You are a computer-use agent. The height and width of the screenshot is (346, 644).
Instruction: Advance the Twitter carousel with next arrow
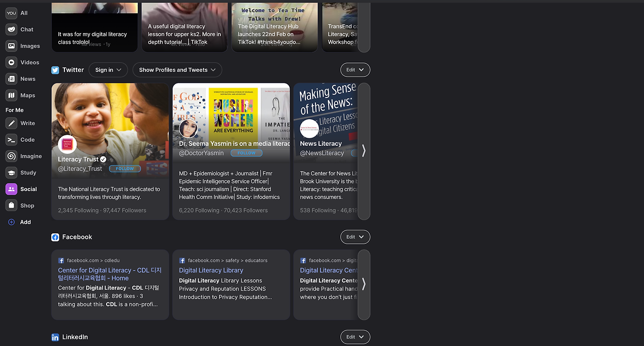click(364, 151)
